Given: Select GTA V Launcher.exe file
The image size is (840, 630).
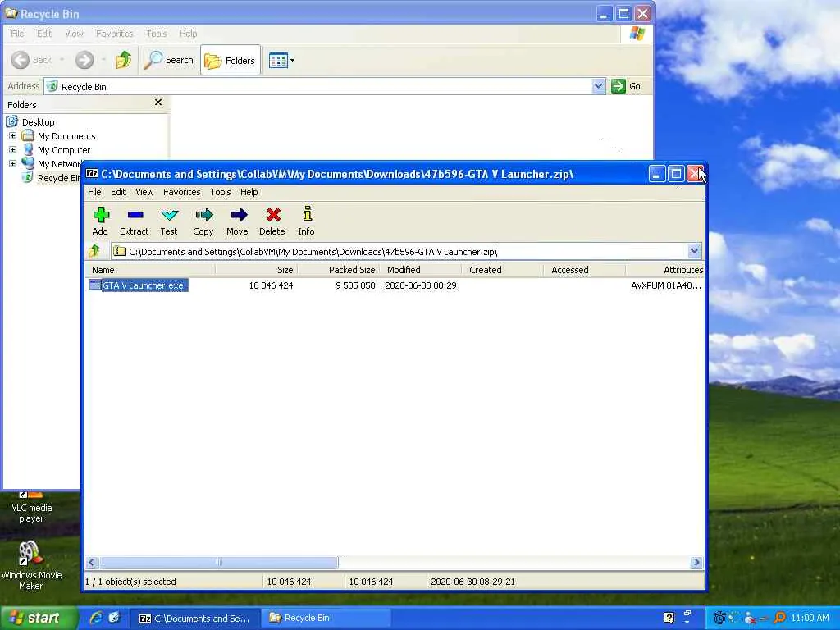Looking at the screenshot, I should pos(138,285).
